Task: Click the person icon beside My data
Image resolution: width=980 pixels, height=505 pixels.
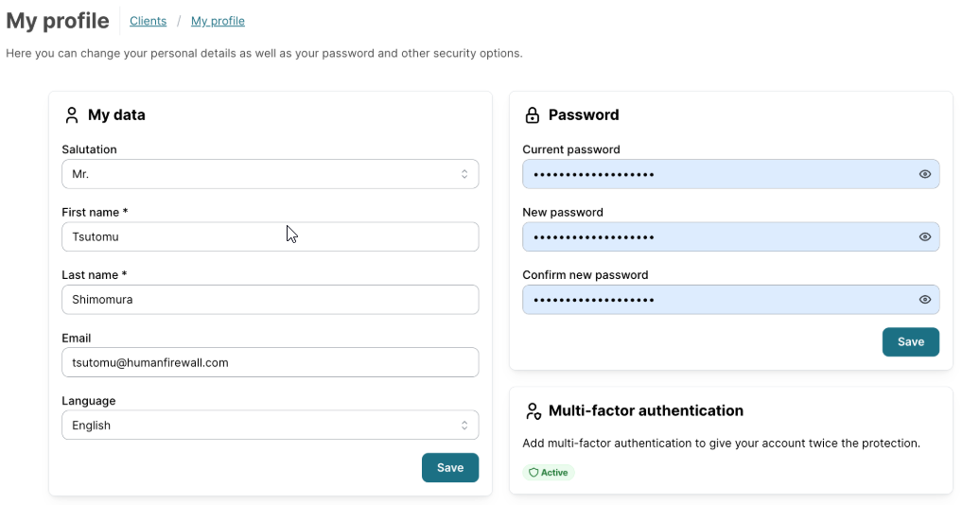Action: pyautogui.click(x=71, y=115)
